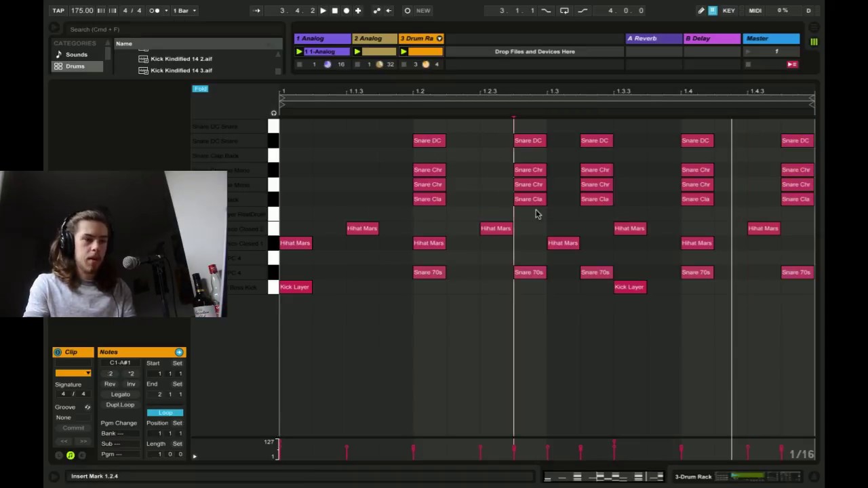Choose the Sounds browser category
This screenshot has height=488, width=868.
point(76,54)
